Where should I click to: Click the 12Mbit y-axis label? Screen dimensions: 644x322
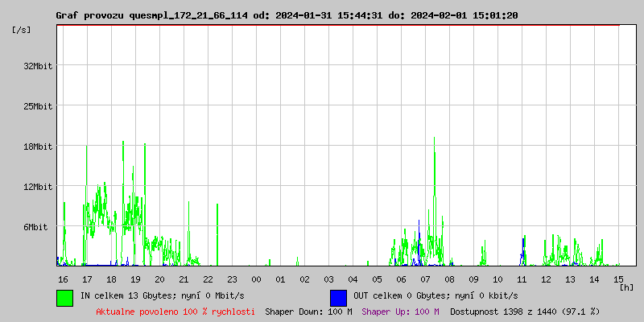tap(37, 187)
